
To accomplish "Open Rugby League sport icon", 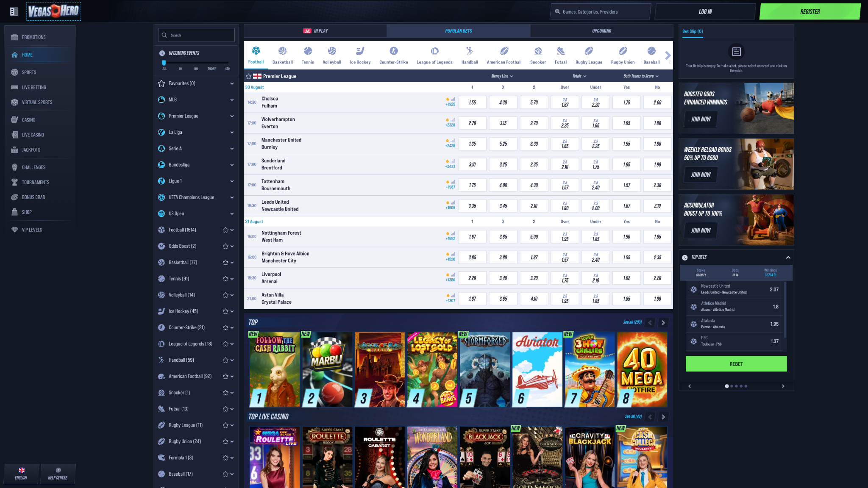I will [589, 51].
